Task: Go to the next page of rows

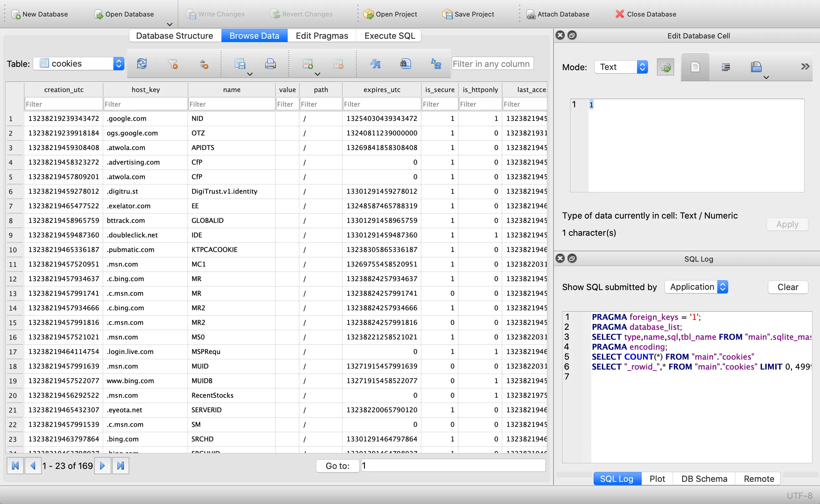Action: tap(102, 466)
